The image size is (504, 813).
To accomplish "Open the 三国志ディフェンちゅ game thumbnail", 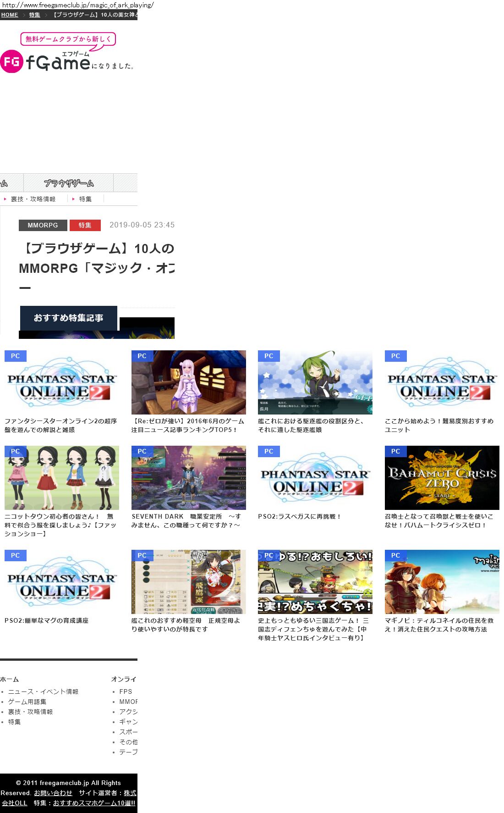I will point(315,582).
